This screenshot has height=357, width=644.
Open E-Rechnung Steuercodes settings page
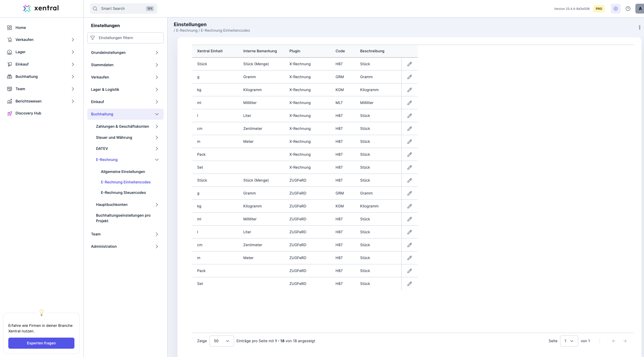123,193
